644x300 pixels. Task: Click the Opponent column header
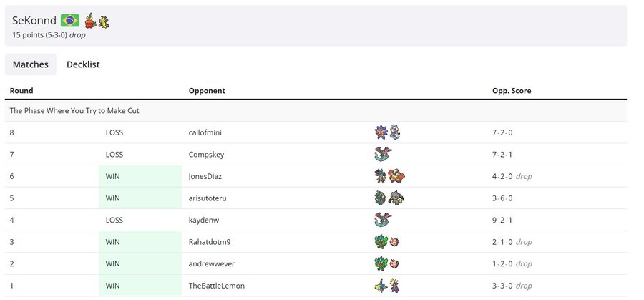coord(207,91)
